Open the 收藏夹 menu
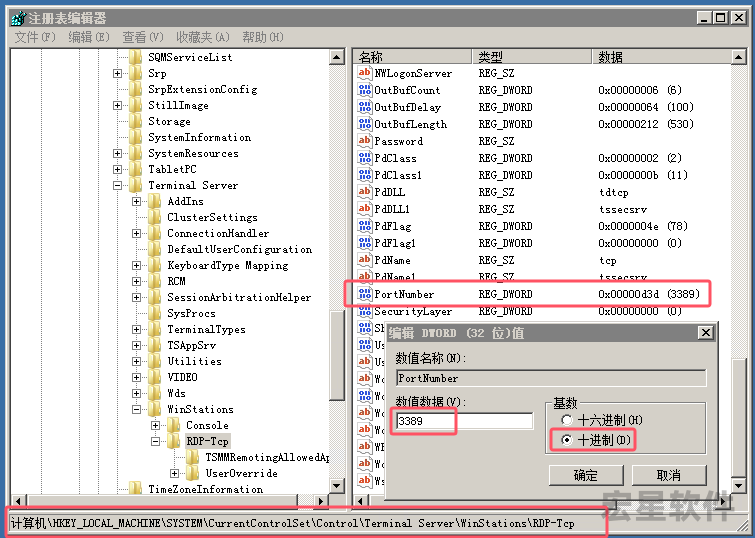 coord(194,37)
